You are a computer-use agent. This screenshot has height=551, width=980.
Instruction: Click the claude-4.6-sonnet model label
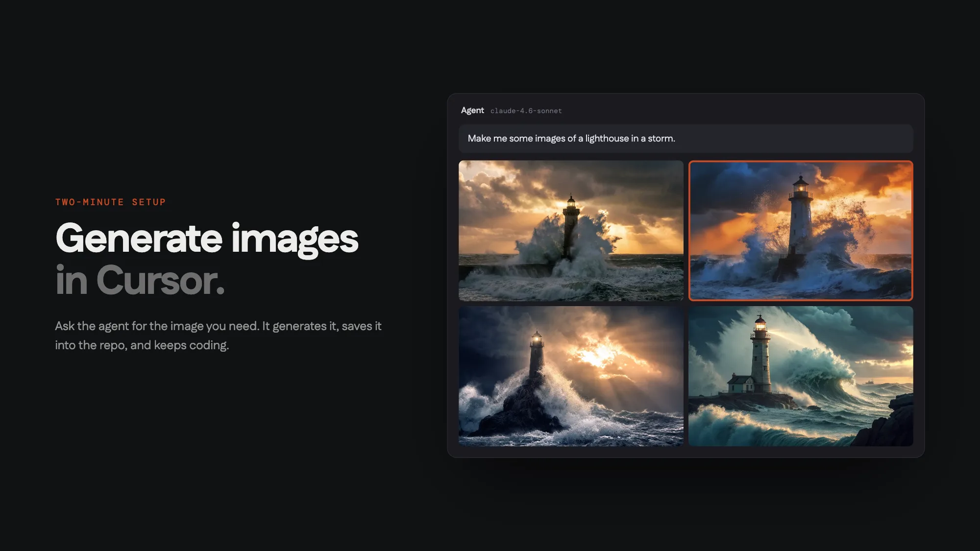pyautogui.click(x=526, y=111)
